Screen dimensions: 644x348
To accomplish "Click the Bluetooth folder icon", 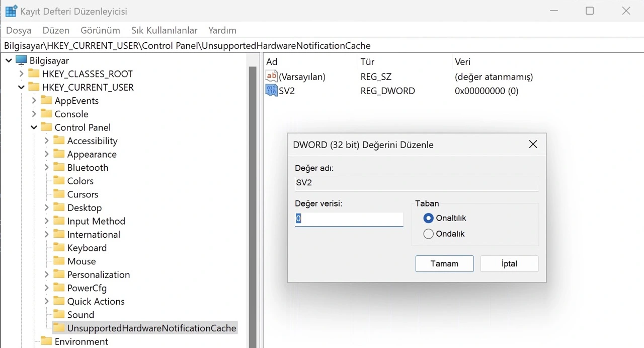I will click(59, 168).
